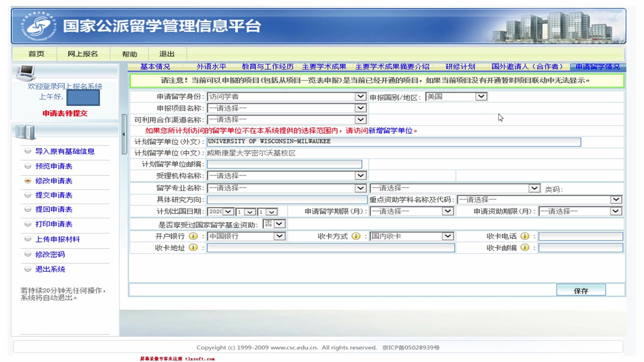This screenshot has width=644, height=362.
Task: Click the 计划留学单位邮编 input field
Action: (x=284, y=164)
